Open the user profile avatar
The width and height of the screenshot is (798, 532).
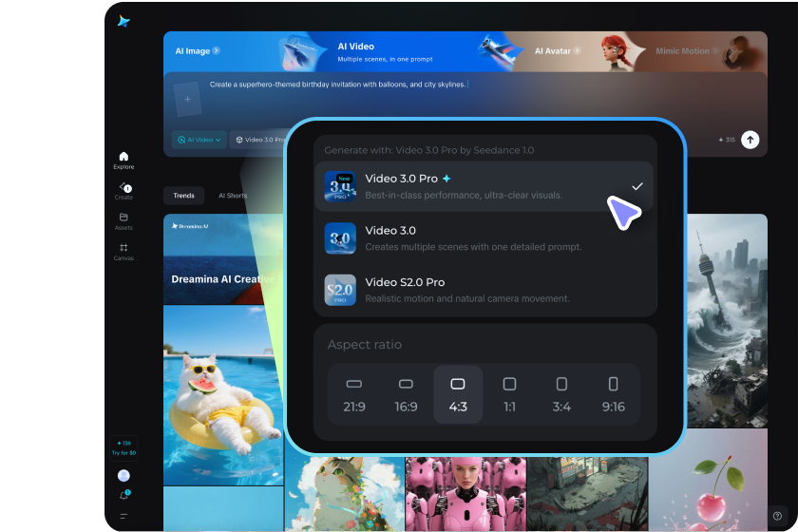[123, 476]
